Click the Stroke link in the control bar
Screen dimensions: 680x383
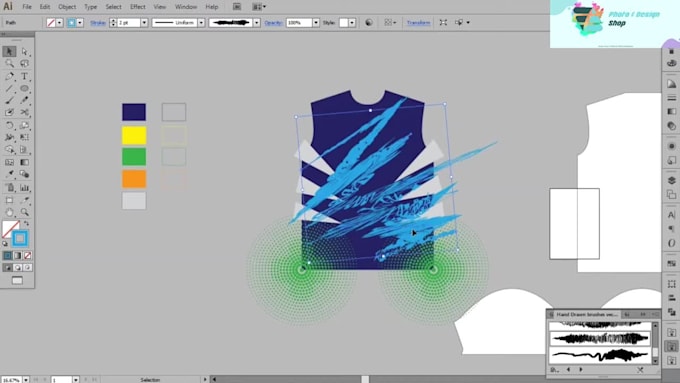coord(98,23)
